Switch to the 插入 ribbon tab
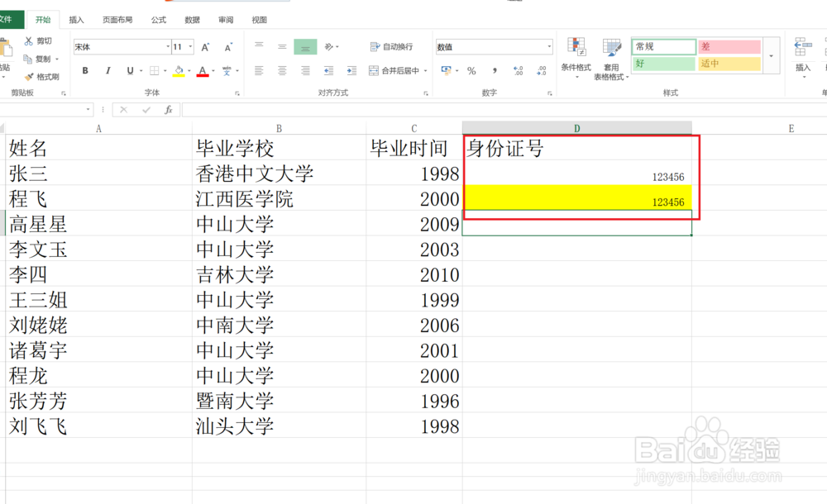 (x=76, y=19)
